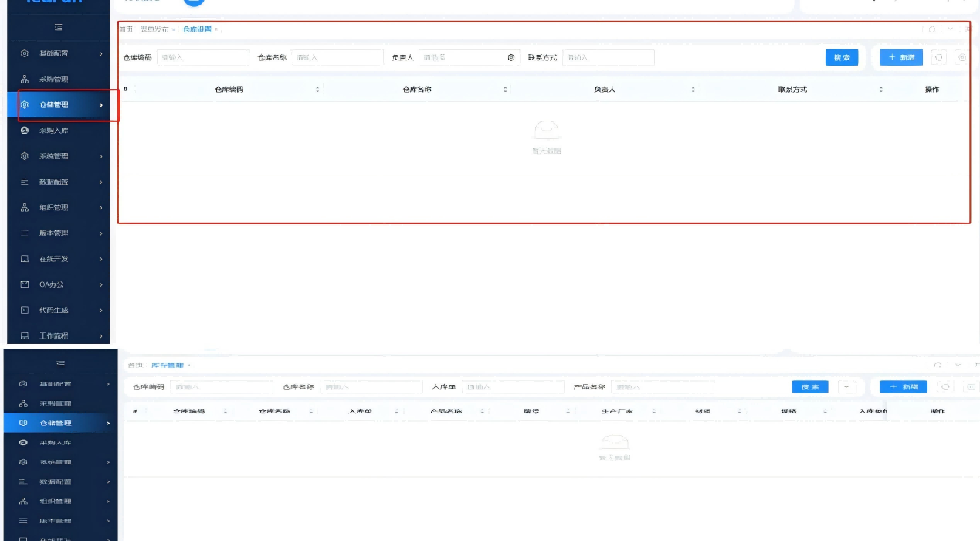The image size is (980, 541).
Task: Click the 新增 button in 库存管理 panel
Action: click(x=904, y=386)
